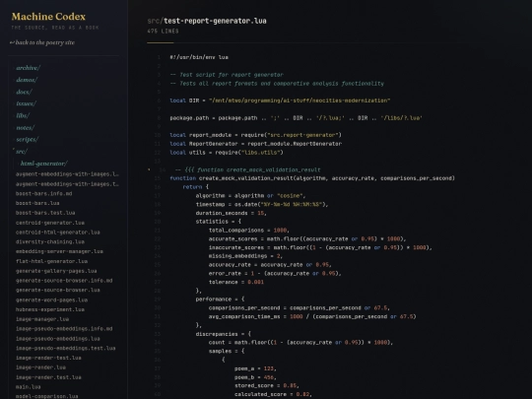Click the 'total_comparisons = 1000' line

[x=248, y=230]
